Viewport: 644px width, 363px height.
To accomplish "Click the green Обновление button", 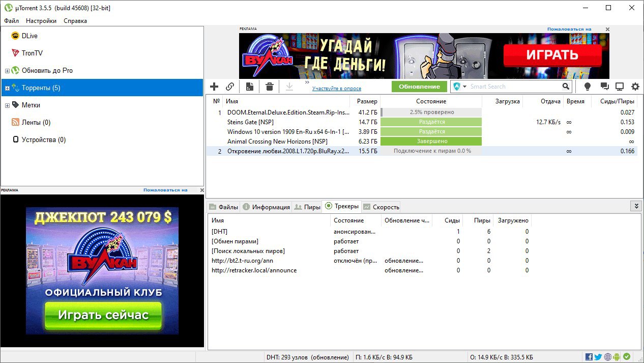I will pos(419,87).
